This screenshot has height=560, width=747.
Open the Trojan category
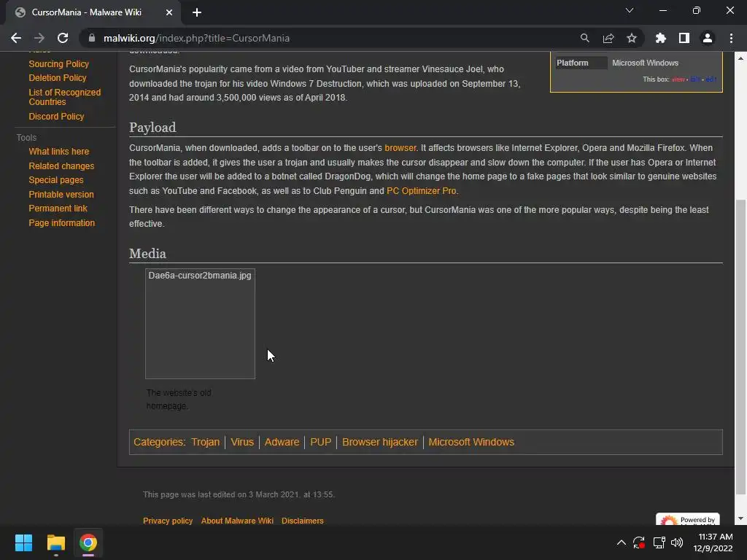[205, 442]
